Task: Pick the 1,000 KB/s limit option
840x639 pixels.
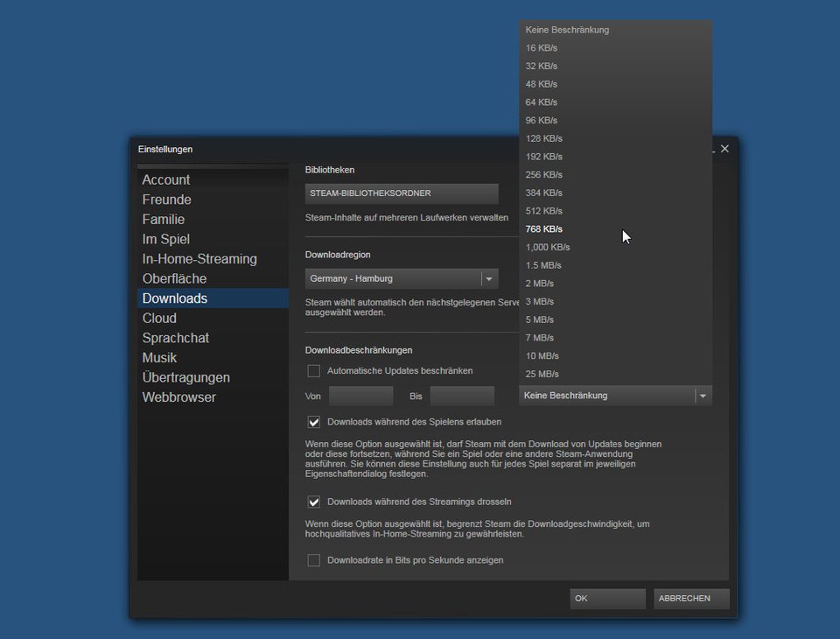Action: (615, 248)
